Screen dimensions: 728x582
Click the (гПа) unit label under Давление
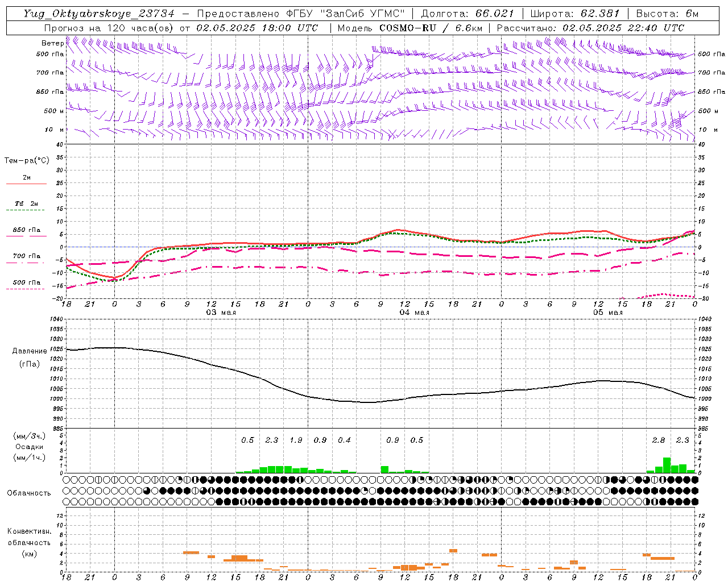[x=30, y=364]
